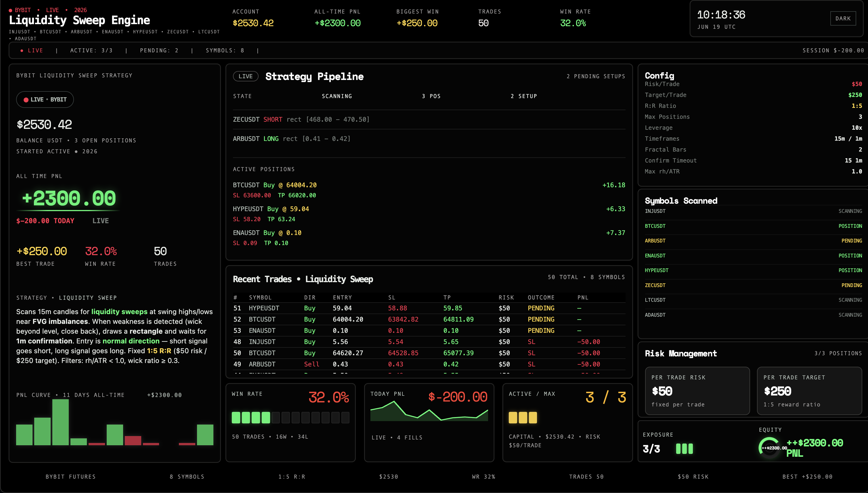The height and width of the screenshot is (493, 868).
Task: Click the 10:18:36 clock display
Action: (721, 15)
